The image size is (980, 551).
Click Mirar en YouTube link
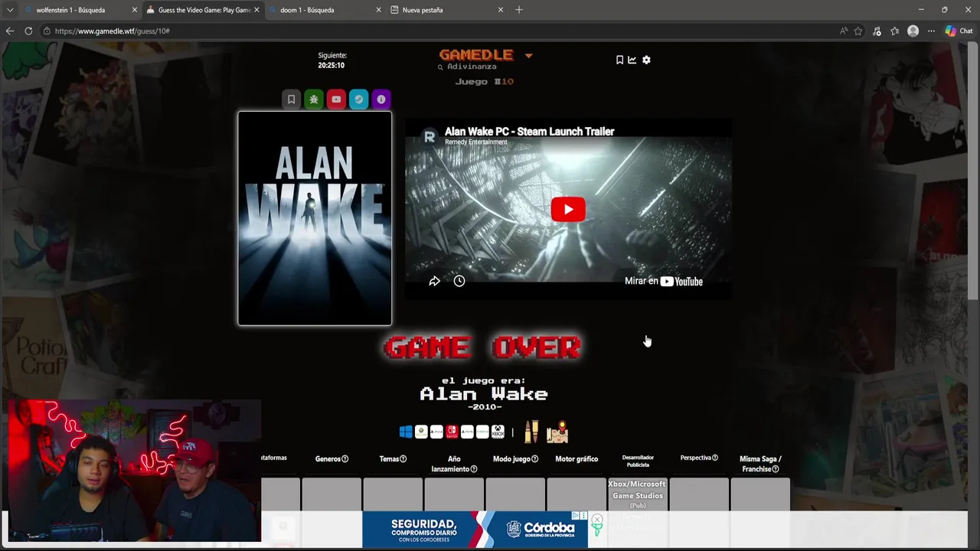point(664,282)
